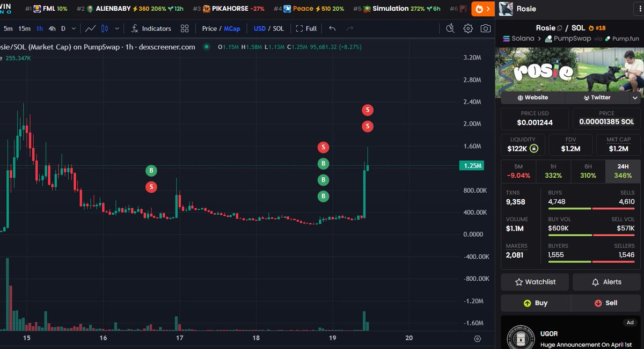This screenshot has width=644, height=349.
Task: Click the green B marker near 16
Action: [151, 171]
